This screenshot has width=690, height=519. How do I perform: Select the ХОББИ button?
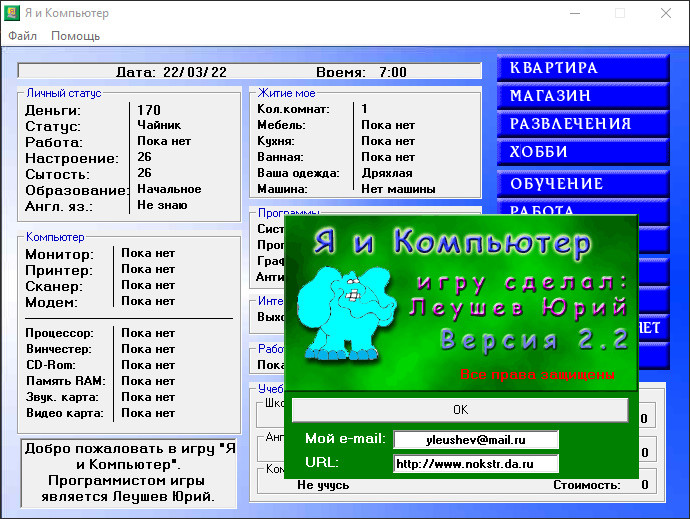(583, 152)
